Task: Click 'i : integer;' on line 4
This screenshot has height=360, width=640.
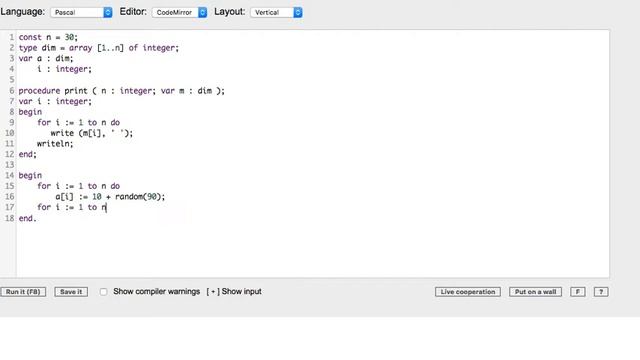Action: [x=64, y=69]
